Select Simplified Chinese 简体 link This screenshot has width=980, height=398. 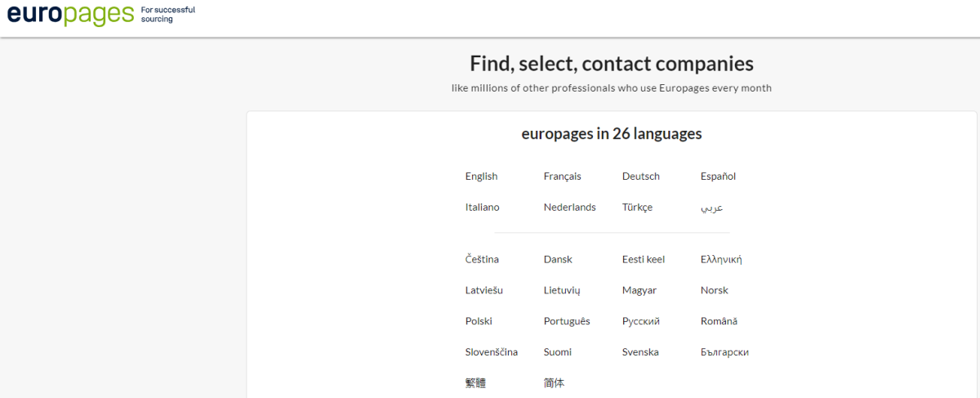[554, 382]
